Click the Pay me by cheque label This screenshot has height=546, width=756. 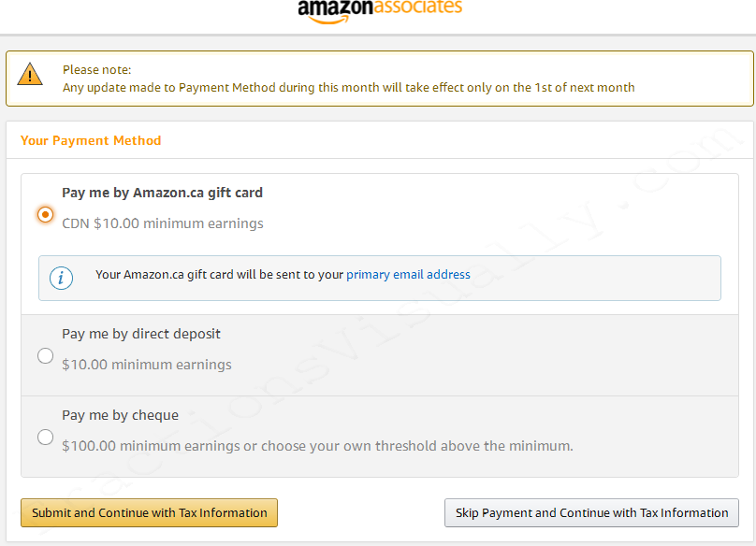[120, 415]
